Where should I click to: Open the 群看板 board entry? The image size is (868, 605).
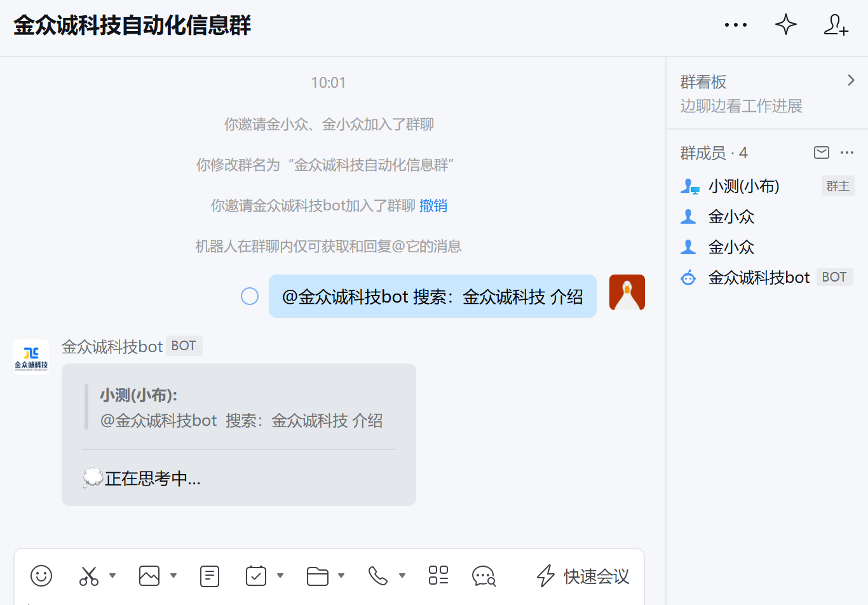click(767, 93)
